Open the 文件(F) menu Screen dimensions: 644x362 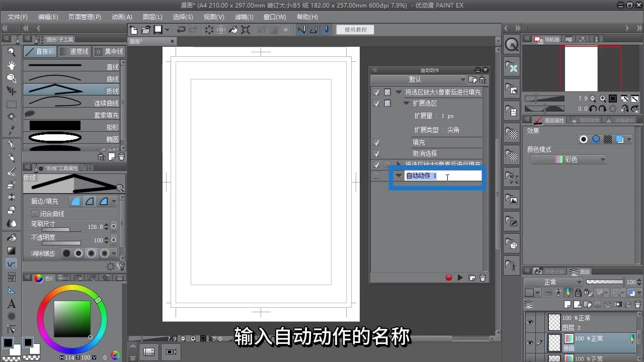18,17
